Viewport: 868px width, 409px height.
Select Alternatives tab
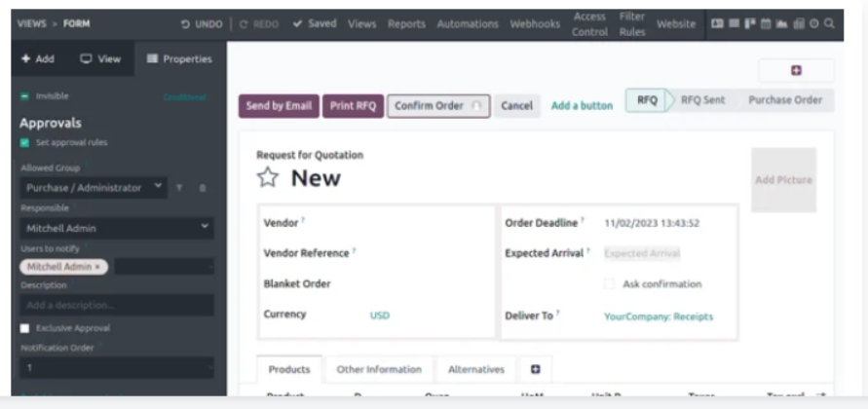[476, 369]
